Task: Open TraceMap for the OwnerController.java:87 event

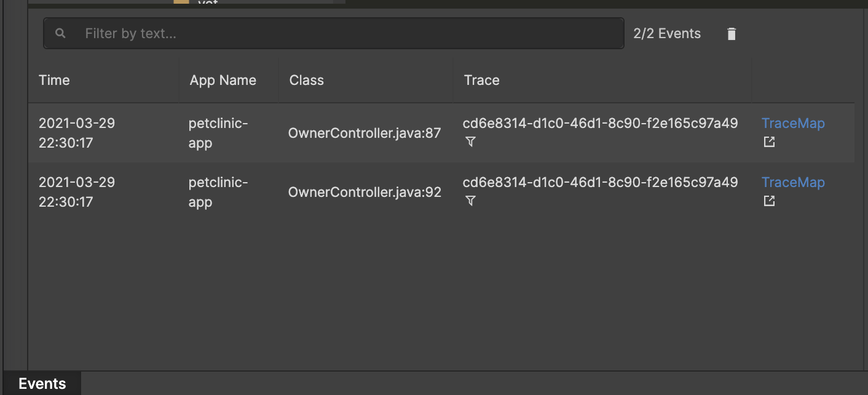Action: click(793, 123)
